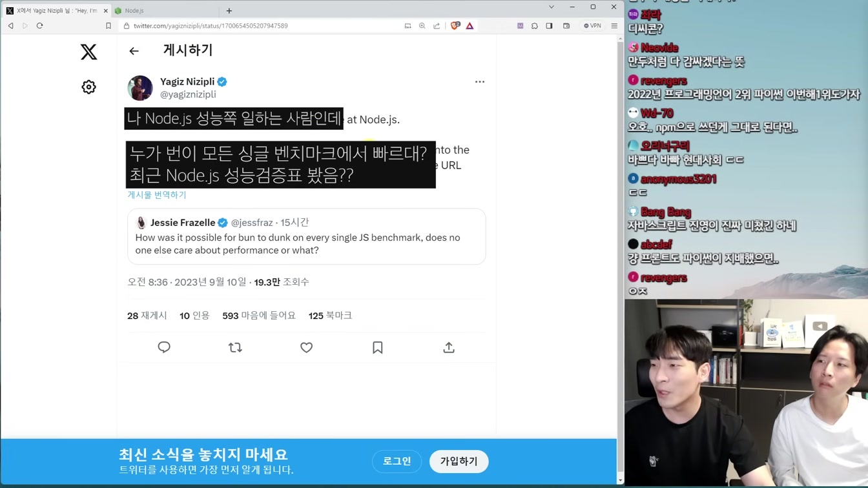
Task: Click chat username abcdef
Action: pos(656,245)
